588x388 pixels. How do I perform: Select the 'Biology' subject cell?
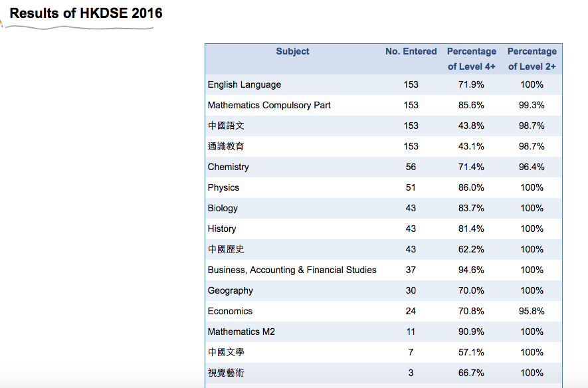pos(223,209)
